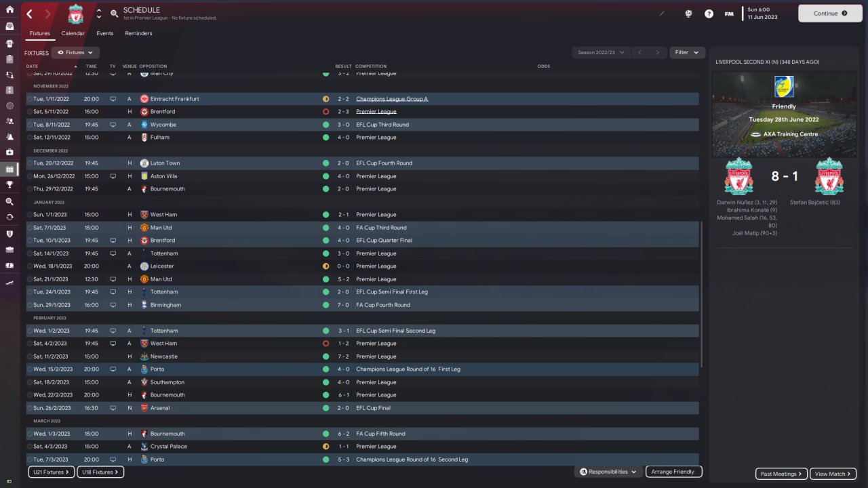Select the circle before Sat, 4/3/2023 Crystal Palace
Image resolution: width=868 pixels, height=488 pixels.
pyautogui.click(x=29, y=447)
